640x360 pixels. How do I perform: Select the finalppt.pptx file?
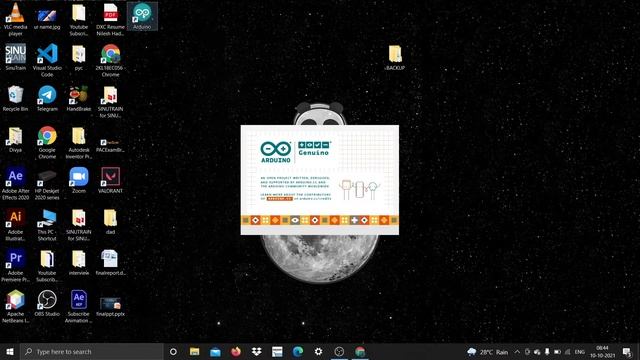110,306
